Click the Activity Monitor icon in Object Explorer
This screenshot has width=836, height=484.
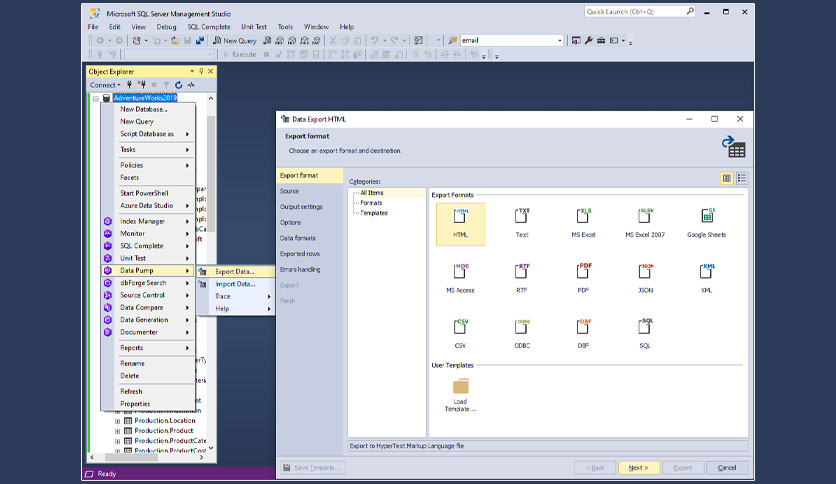pos(191,85)
